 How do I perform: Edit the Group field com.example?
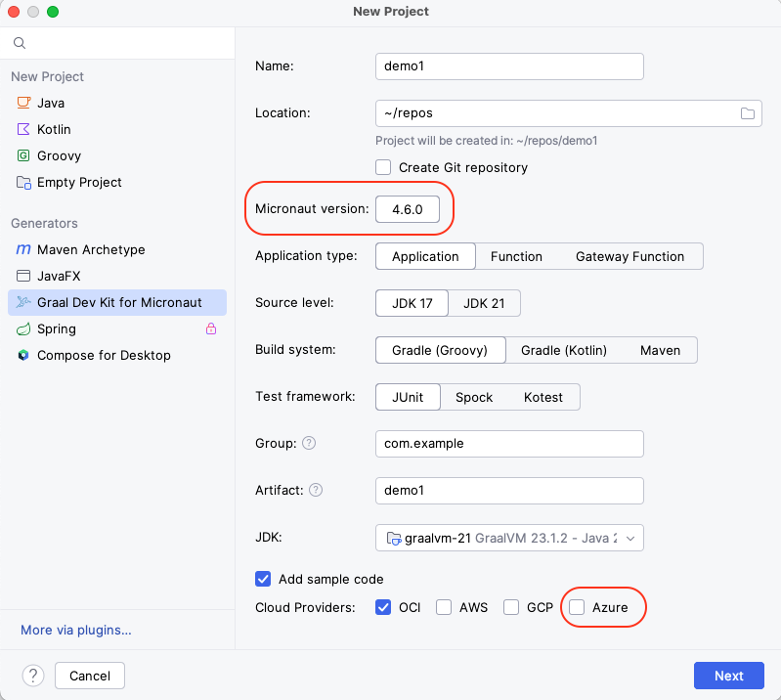click(x=509, y=444)
